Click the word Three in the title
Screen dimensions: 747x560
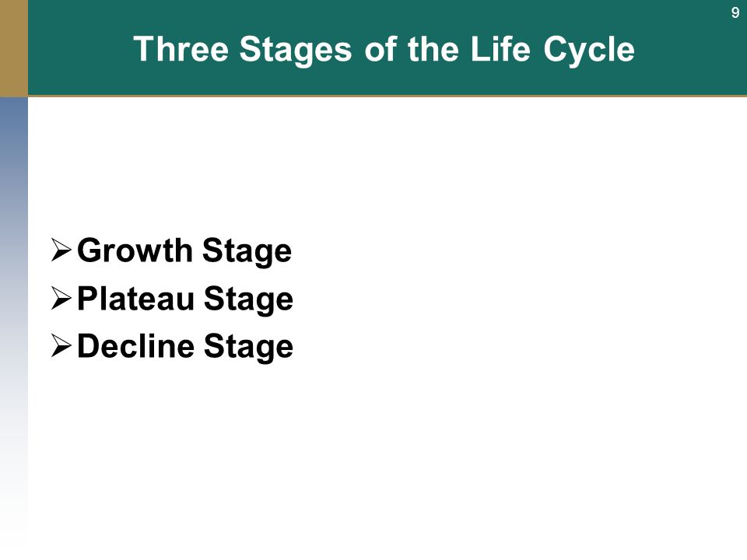pyautogui.click(x=181, y=49)
